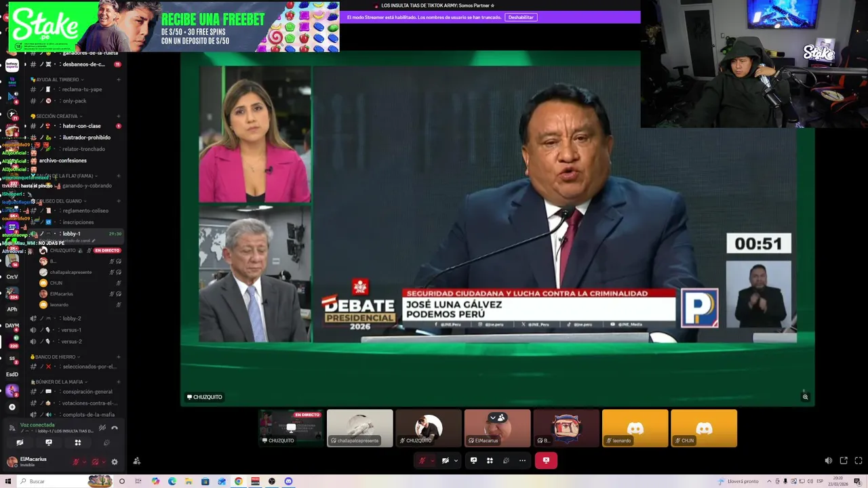The image size is (868, 488).
Task: Collapse the AYUDA AL TIMBERO category
Action: click(x=57, y=79)
